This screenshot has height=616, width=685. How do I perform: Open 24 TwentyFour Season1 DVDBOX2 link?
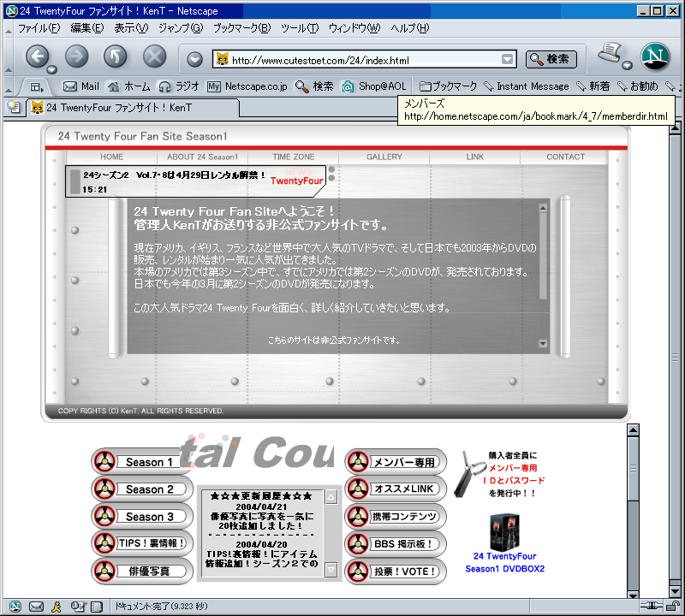coord(504,562)
